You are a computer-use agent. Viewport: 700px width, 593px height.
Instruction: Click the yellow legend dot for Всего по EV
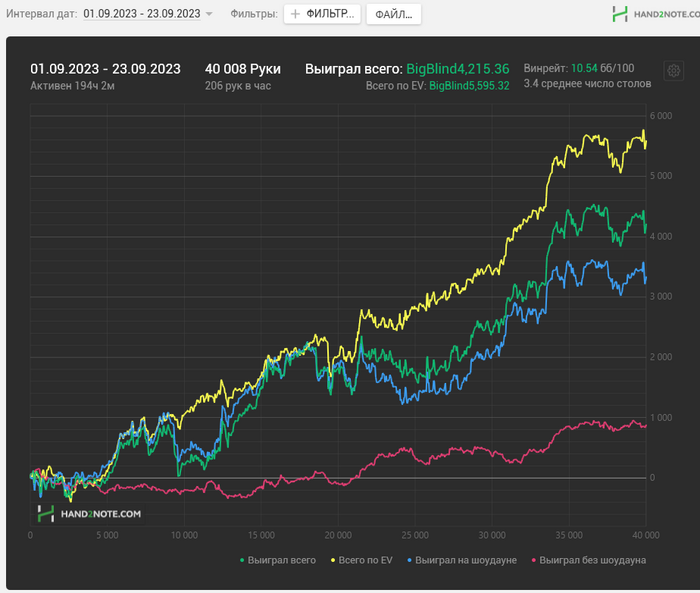(x=333, y=560)
